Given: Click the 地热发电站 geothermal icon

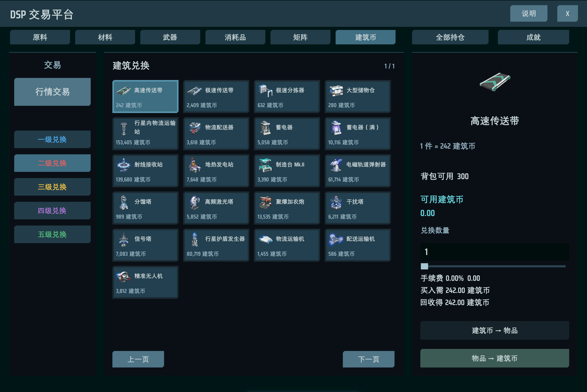Looking at the screenshot, I should (195, 165).
